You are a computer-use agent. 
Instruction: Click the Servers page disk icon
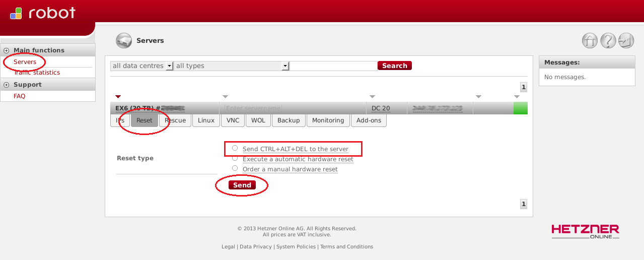[x=123, y=40]
